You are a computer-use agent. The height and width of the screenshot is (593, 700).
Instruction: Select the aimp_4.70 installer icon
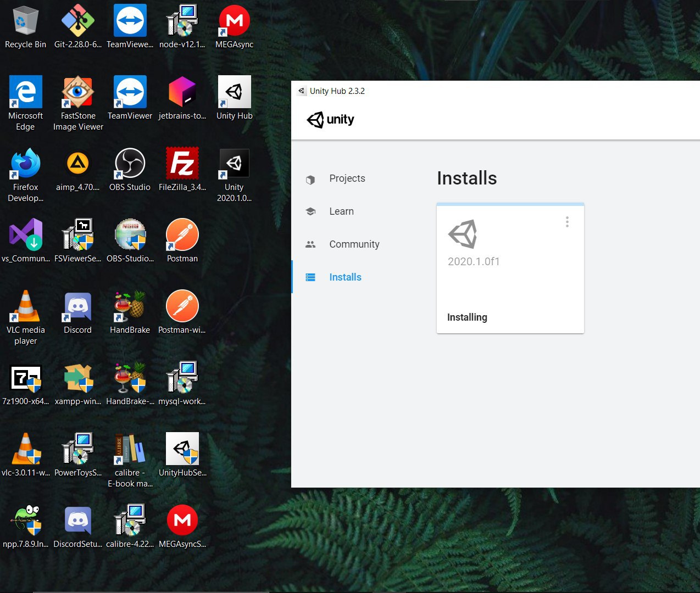tap(77, 169)
